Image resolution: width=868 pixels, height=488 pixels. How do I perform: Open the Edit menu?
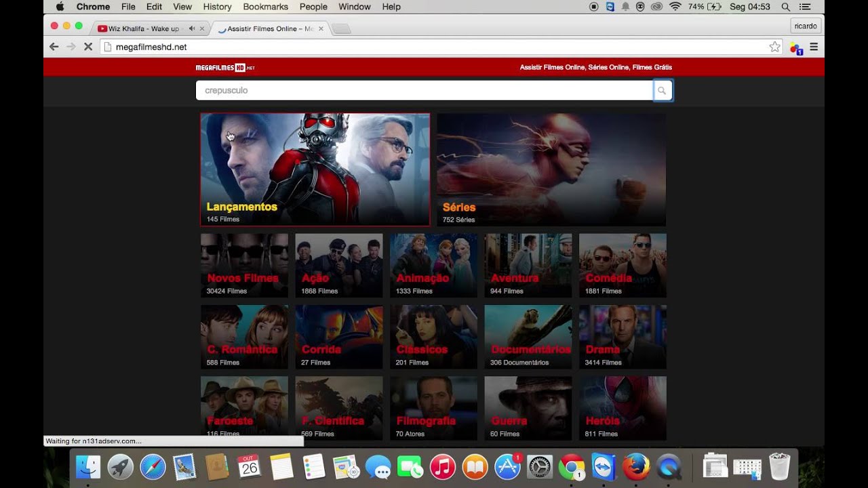(x=154, y=7)
